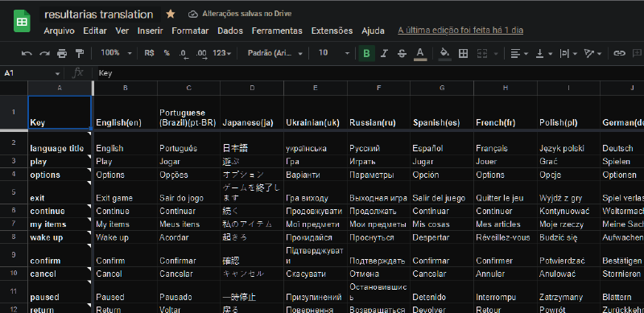This screenshot has height=313, width=644.
Task: Select the cell Quitter le jeu
Action: point(506,192)
